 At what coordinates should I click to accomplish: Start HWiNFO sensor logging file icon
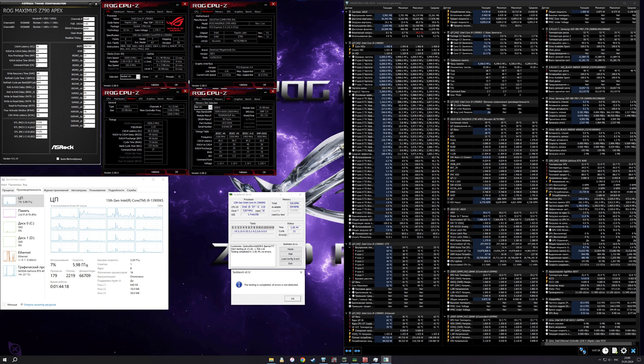[x=615, y=351]
